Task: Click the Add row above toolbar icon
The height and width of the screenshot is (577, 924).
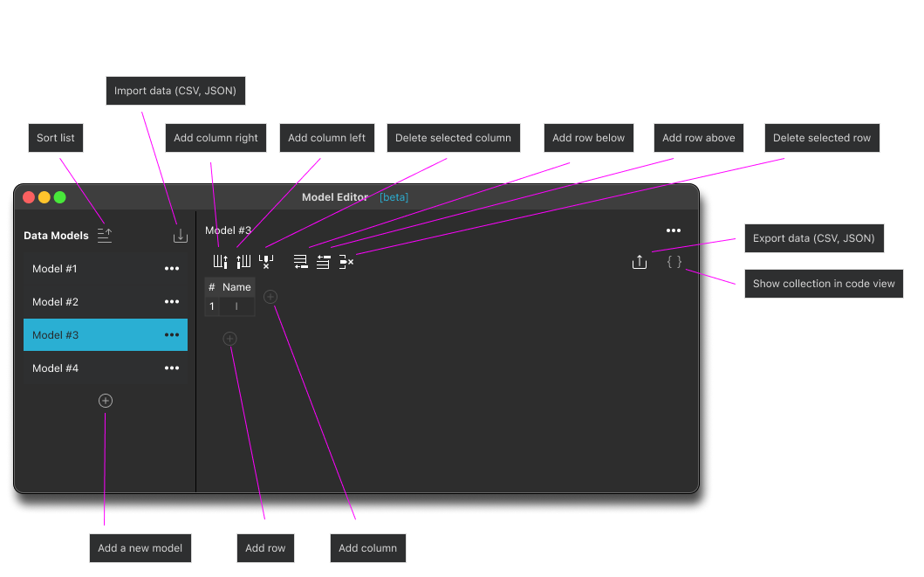Action: point(323,262)
